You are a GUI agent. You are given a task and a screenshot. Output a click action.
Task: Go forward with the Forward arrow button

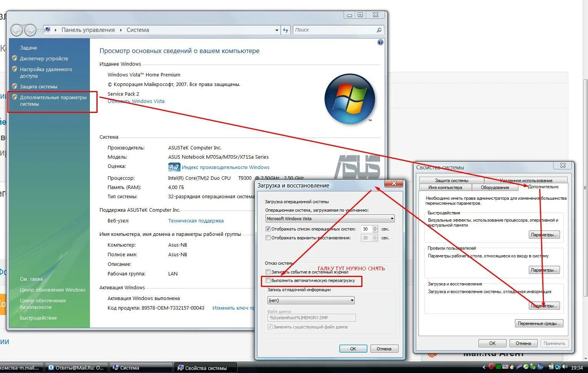pyautogui.click(x=30, y=30)
